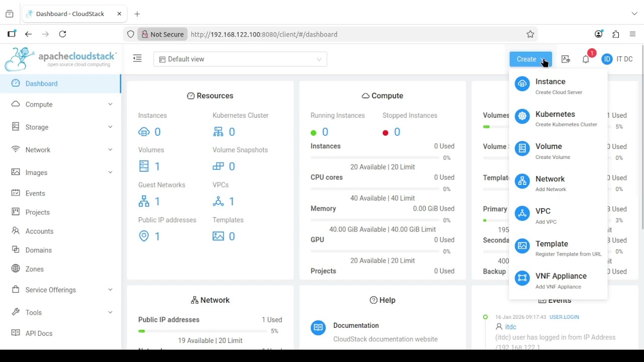Click the Documentation book icon
The width and height of the screenshot is (644, 362).
pyautogui.click(x=318, y=328)
